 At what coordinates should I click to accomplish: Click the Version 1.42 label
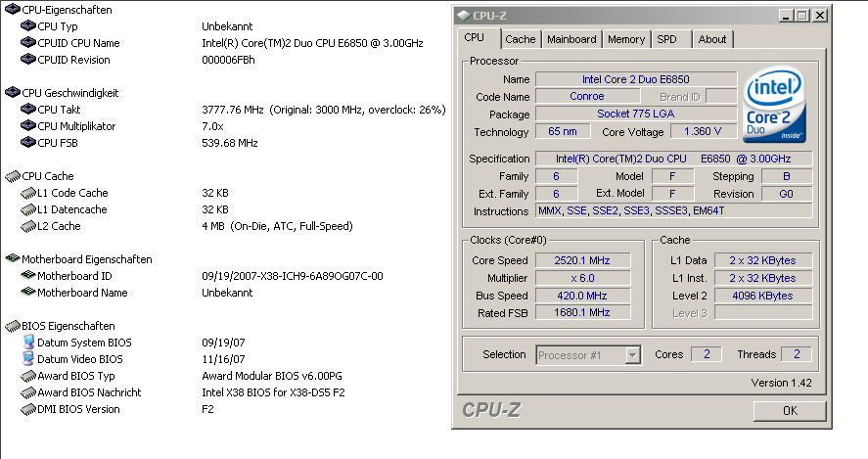781,383
